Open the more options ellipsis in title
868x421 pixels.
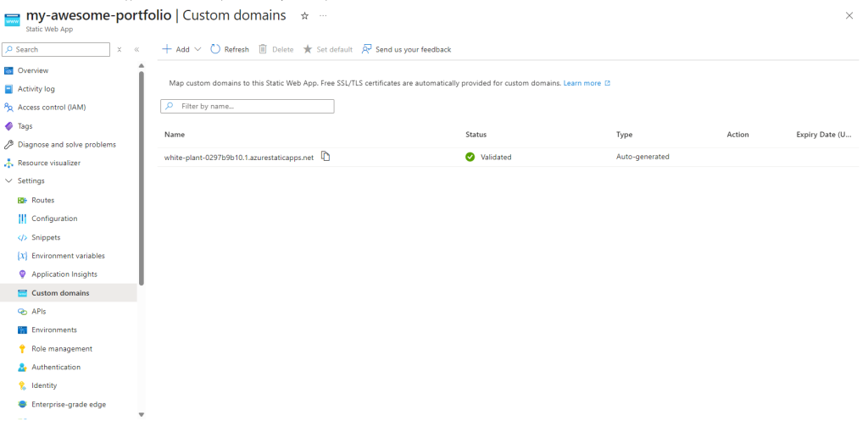pos(323,16)
